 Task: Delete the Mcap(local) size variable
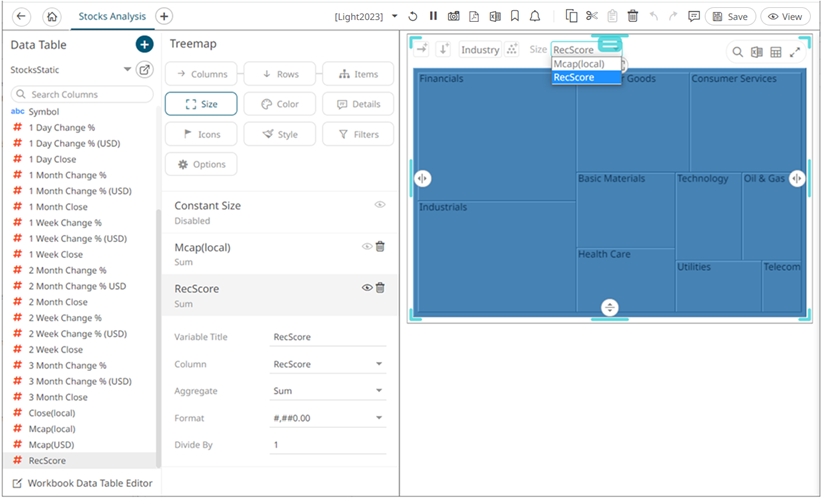380,246
